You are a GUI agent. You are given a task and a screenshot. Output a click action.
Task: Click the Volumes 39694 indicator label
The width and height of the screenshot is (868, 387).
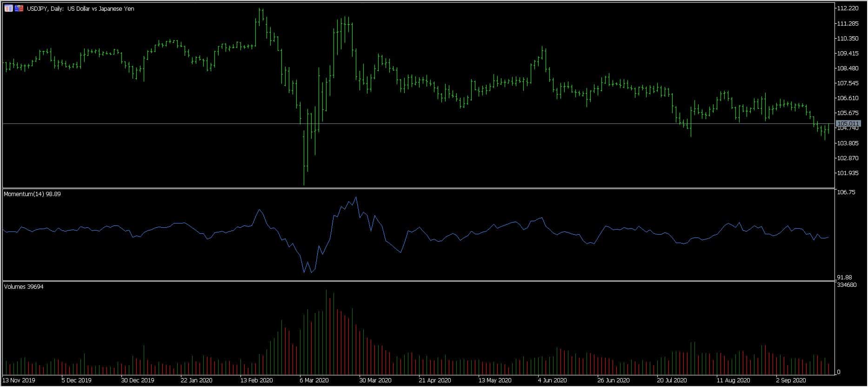click(x=24, y=286)
